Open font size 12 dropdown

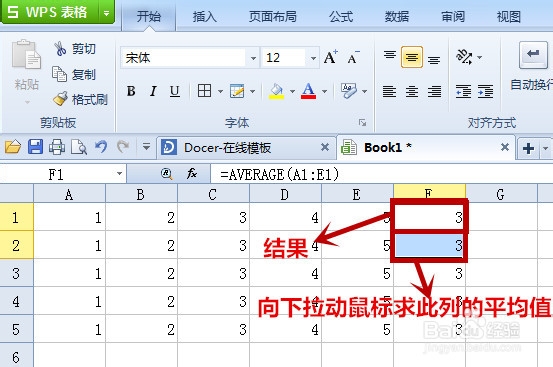[x=313, y=58]
